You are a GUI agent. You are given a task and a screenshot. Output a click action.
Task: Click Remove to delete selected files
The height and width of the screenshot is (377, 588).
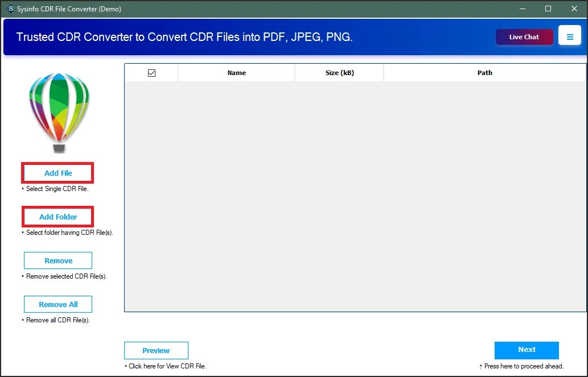pos(57,260)
